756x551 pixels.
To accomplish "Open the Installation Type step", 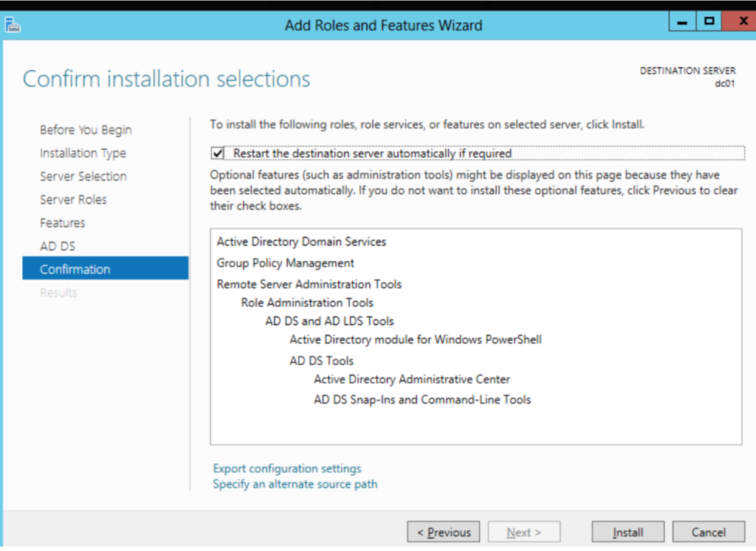I will pos(83,153).
